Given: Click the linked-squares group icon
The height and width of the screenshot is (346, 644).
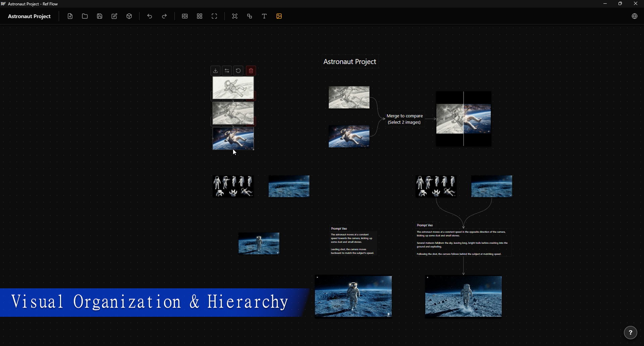Looking at the screenshot, I should [250, 16].
